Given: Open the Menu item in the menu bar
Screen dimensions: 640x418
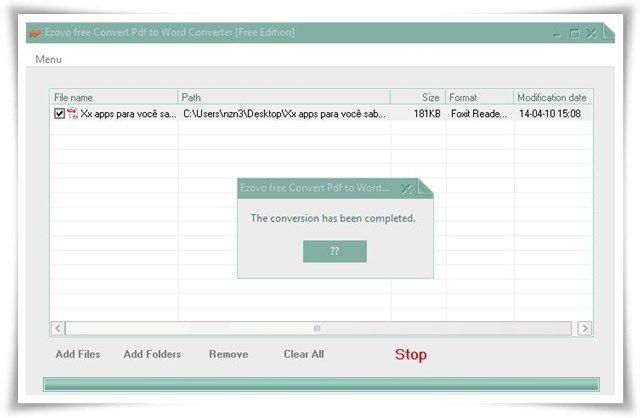Looking at the screenshot, I should (x=48, y=59).
